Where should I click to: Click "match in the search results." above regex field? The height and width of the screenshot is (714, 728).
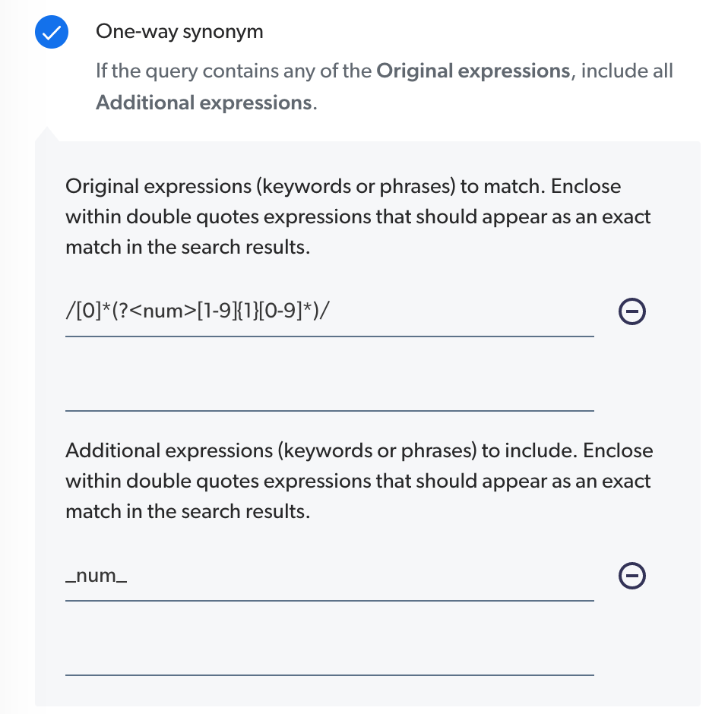[x=188, y=248]
